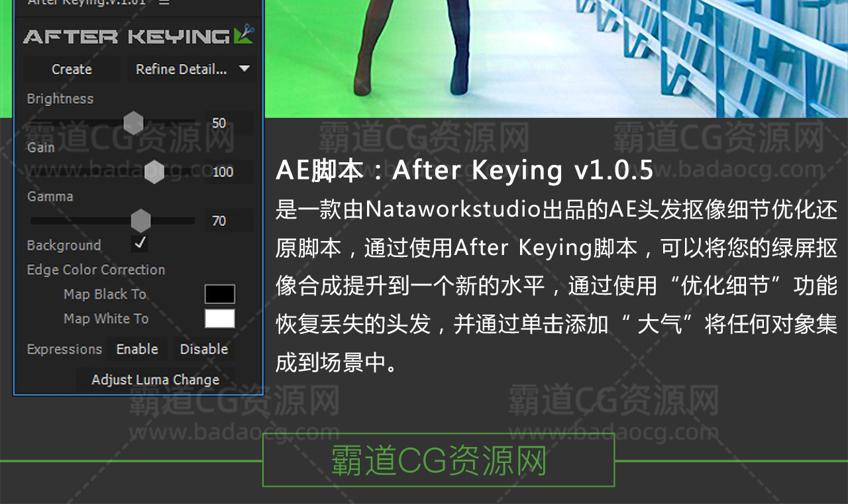The width and height of the screenshot is (848, 504).
Task: Click the green 霸道CG资源网 banner box
Action: (439, 460)
